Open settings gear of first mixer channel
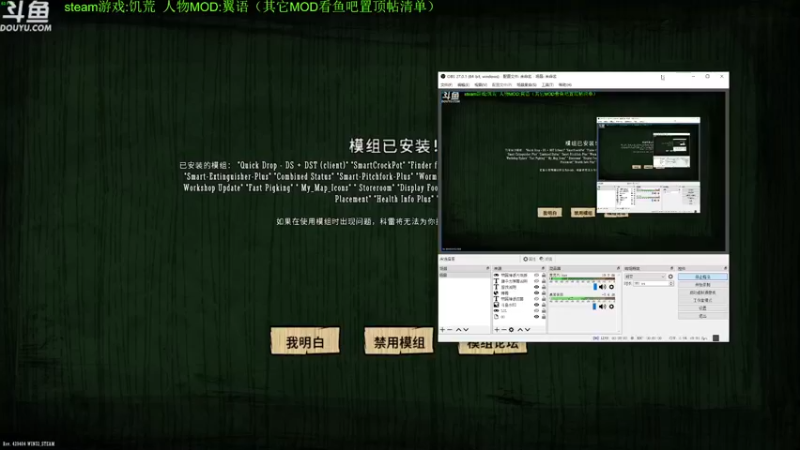This screenshot has height=450, width=800. click(x=611, y=287)
